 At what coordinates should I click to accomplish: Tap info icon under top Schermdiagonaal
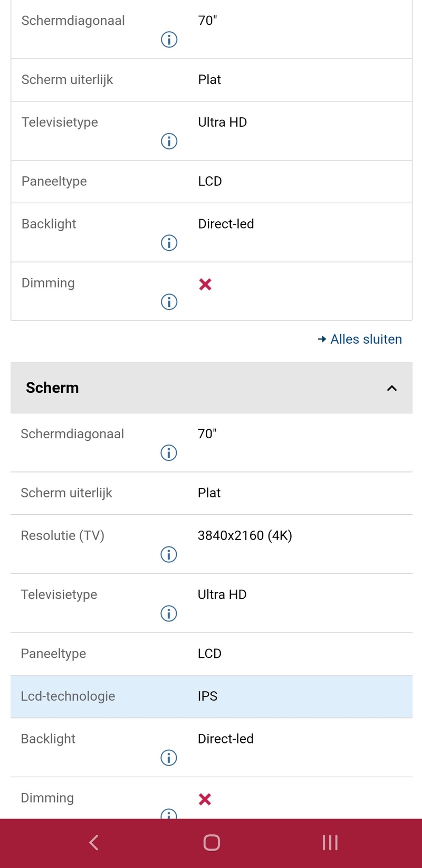coord(169,40)
